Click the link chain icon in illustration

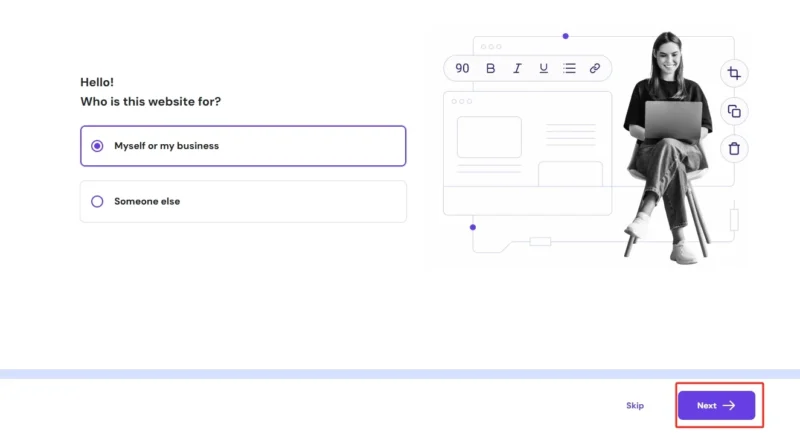point(595,68)
